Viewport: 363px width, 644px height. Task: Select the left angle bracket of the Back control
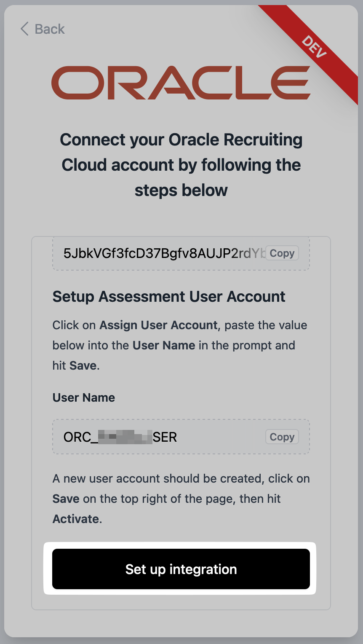(24, 29)
